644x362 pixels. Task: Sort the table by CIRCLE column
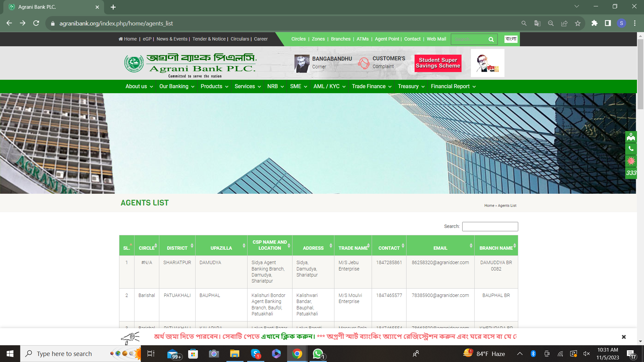point(147,246)
